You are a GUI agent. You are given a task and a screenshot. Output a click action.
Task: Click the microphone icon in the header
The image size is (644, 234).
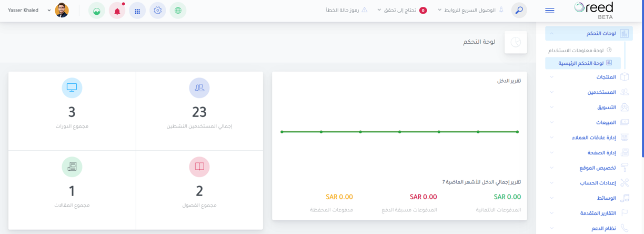click(501, 10)
